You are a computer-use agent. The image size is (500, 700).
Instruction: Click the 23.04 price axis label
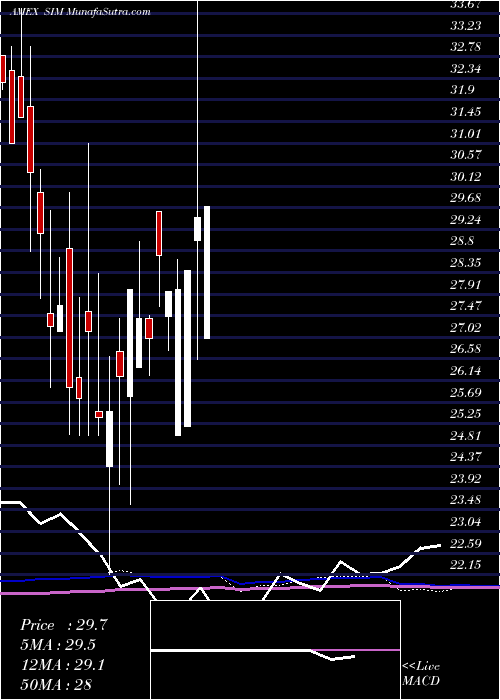(x=466, y=521)
